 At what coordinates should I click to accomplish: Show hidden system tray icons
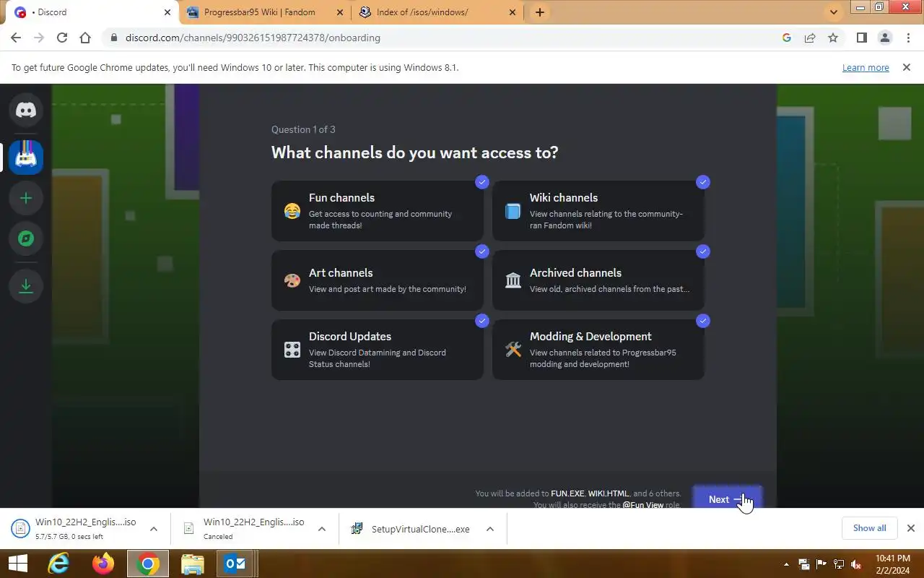tap(786, 564)
